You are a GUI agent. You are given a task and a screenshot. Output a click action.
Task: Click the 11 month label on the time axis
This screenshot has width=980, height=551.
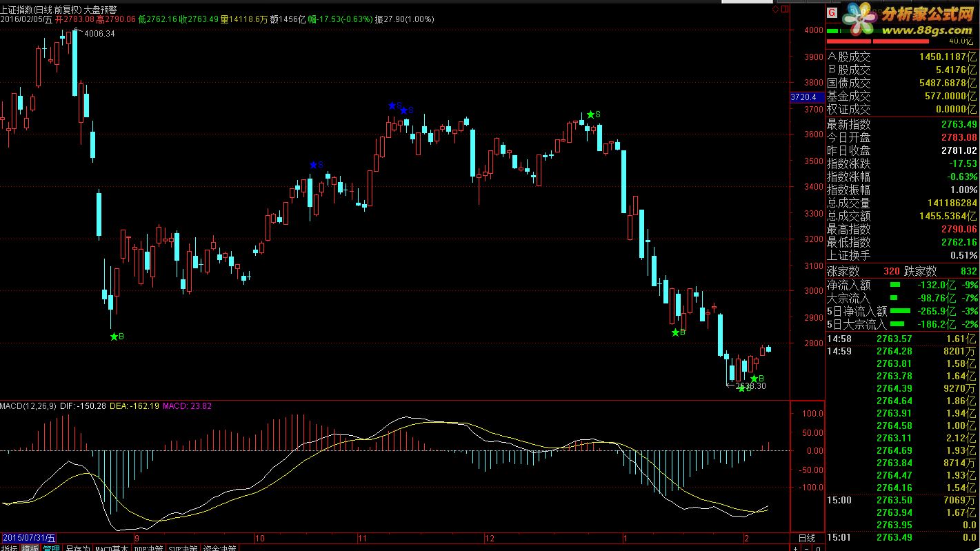pyautogui.click(x=362, y=538)
